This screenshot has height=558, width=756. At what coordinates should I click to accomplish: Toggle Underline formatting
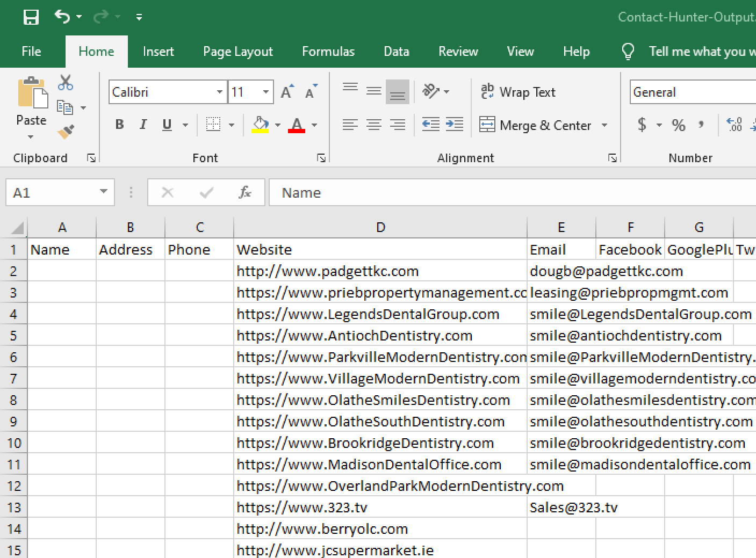pyautogui.click(x=167, y=125)
